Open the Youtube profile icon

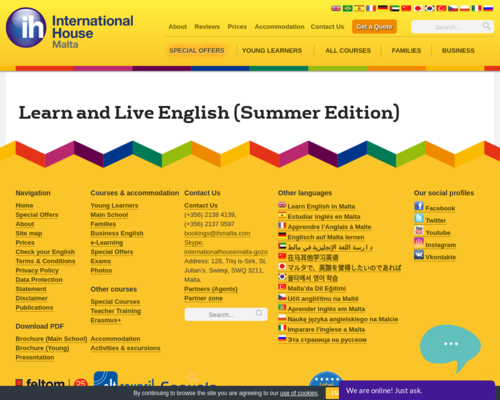pyautogui.click(x=419, y=230)
